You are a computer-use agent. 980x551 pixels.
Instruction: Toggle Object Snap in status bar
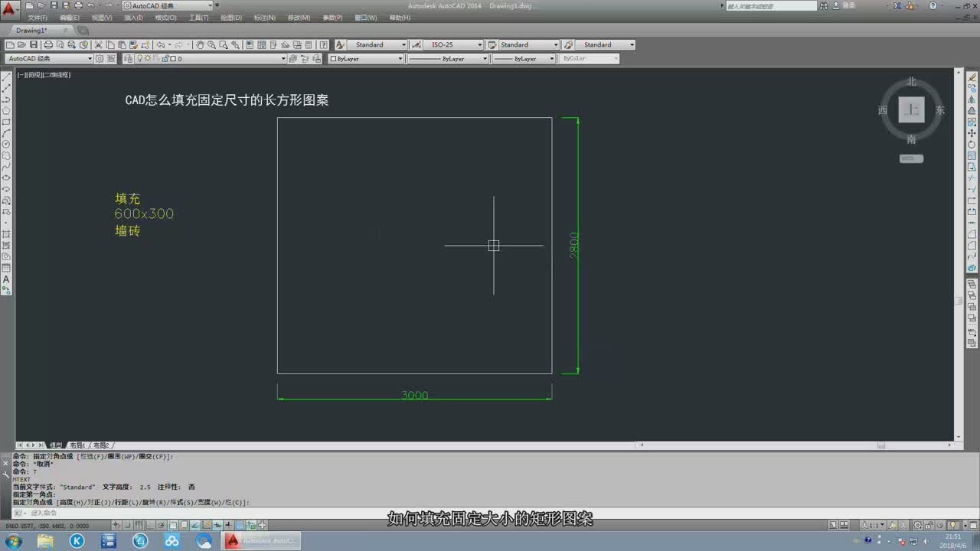pos(173,525)
